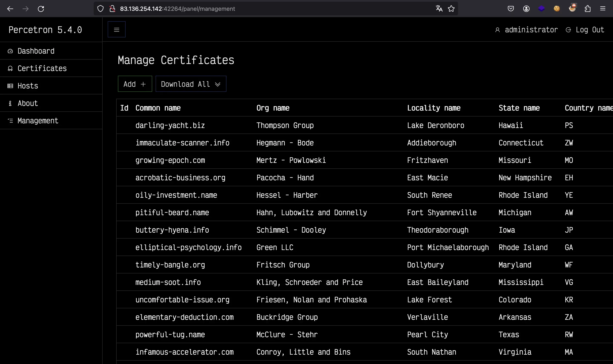This screenshot has width=613, height=364.
Task: Open the Firefox application menu
Action: pos(603,9)
